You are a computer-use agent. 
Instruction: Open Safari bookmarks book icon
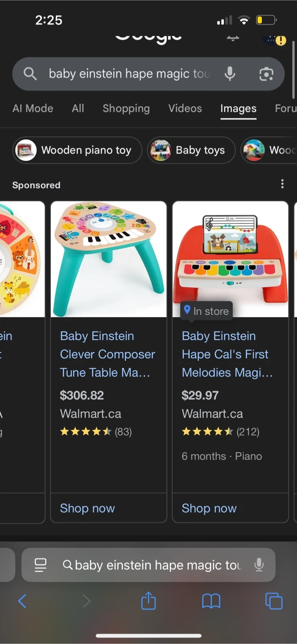[x=211, y=601]
